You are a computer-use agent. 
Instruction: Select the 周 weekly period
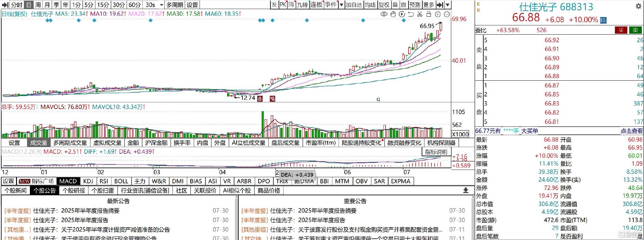click(38, 5)
